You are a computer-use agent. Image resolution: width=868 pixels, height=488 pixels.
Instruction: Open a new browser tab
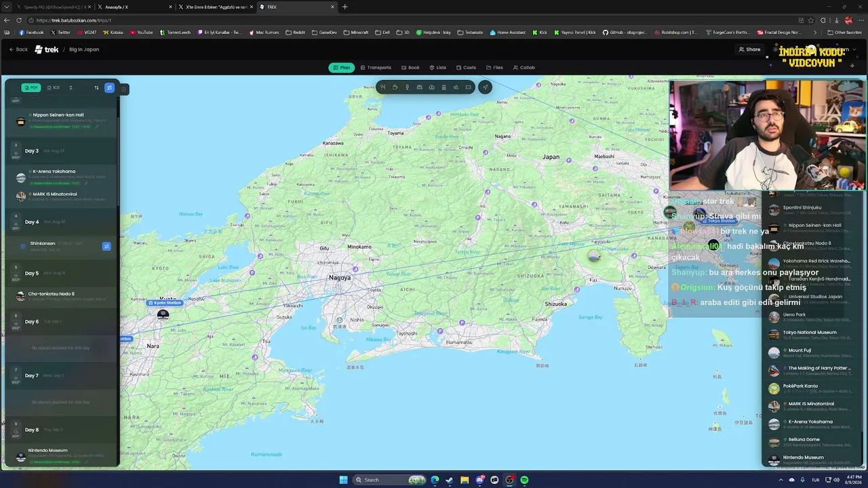(x=344, y=7)
